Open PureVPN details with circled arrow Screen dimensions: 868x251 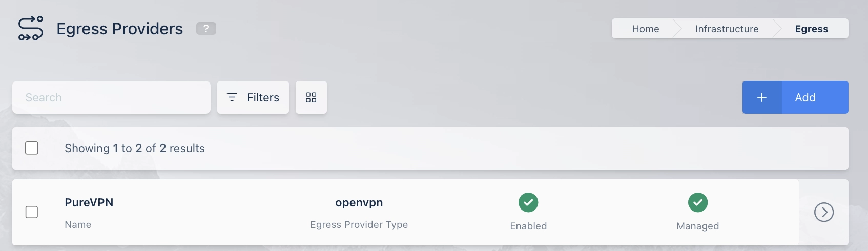(824, 212)
